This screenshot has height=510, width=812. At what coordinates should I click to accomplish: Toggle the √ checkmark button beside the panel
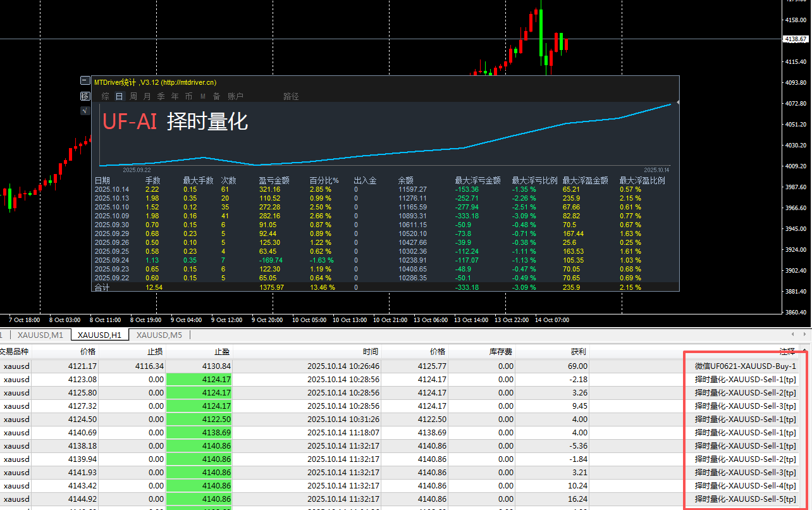[85, 111]
